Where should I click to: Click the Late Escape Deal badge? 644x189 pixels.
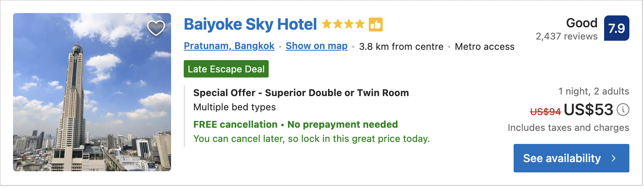coord(226,69)
